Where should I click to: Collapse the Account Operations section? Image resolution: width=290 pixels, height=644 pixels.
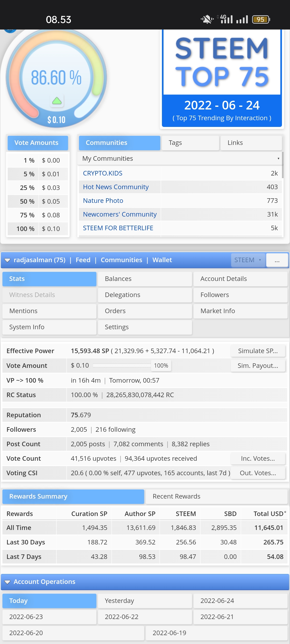[x=7, y=582]
